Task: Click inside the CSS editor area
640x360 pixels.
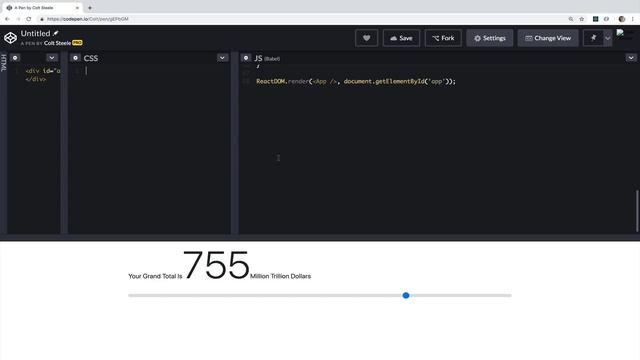Action: [149, 151]
